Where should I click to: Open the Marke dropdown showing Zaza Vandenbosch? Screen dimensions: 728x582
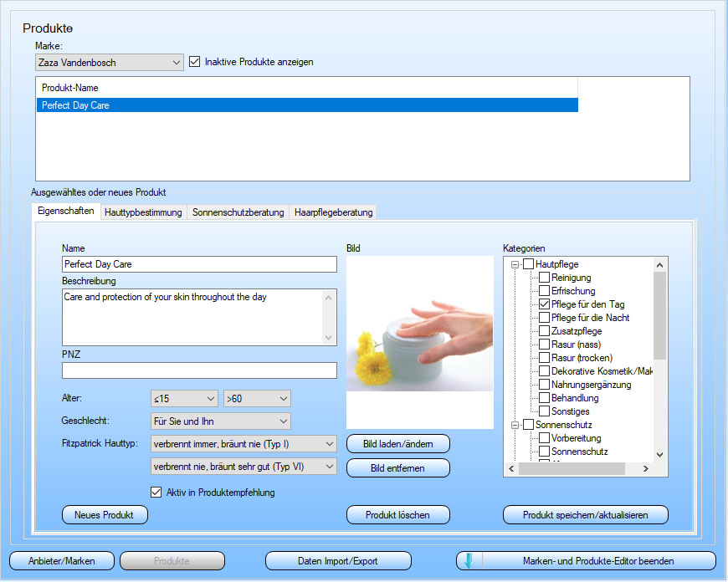109,62
